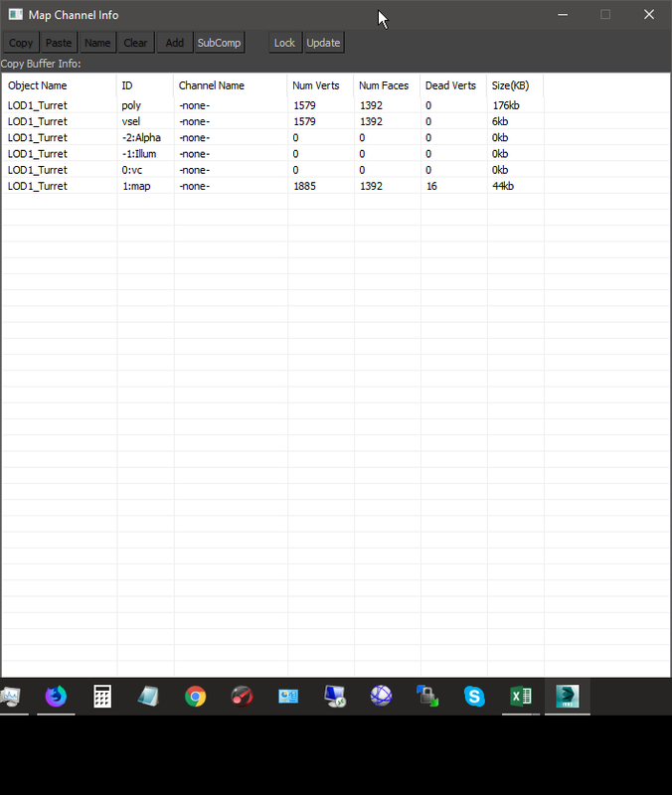Open the blue chart card app icon

[288, 697]
